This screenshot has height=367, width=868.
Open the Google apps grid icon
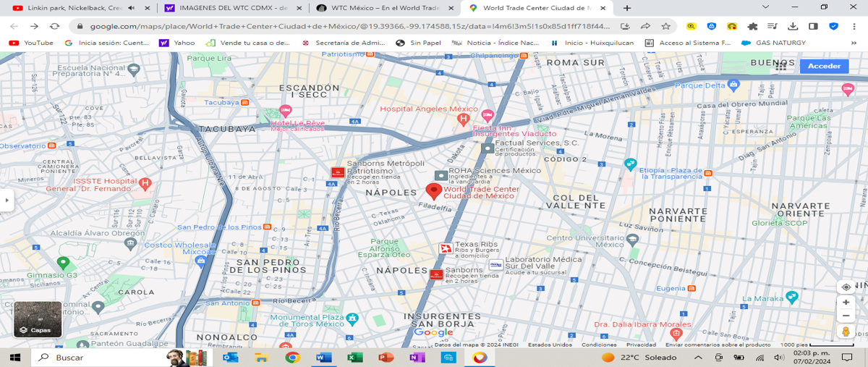click(x=781, y=65)
